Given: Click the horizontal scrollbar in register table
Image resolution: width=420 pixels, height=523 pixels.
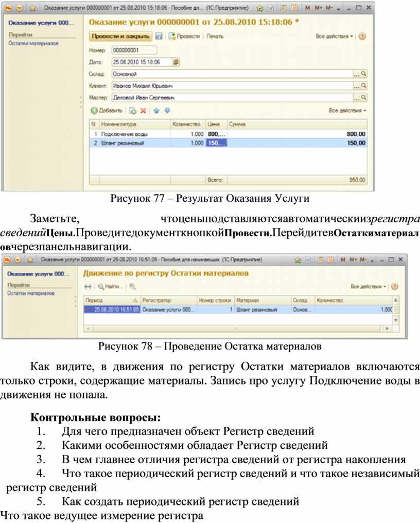Looking at the screenshot, I should pyautogui.click(x=236, y=328).
